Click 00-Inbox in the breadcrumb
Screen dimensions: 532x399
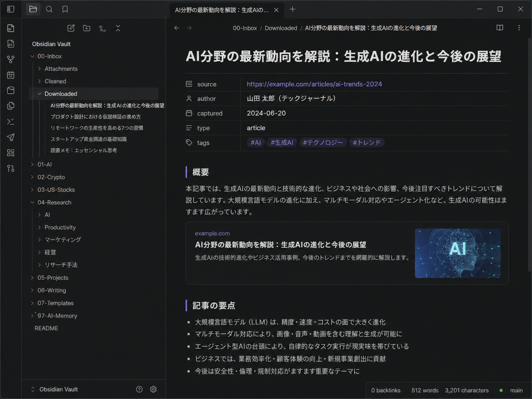245,28
